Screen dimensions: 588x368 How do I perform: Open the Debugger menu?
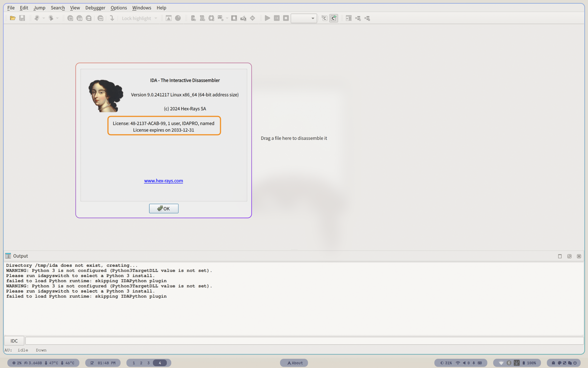(95, 8)
